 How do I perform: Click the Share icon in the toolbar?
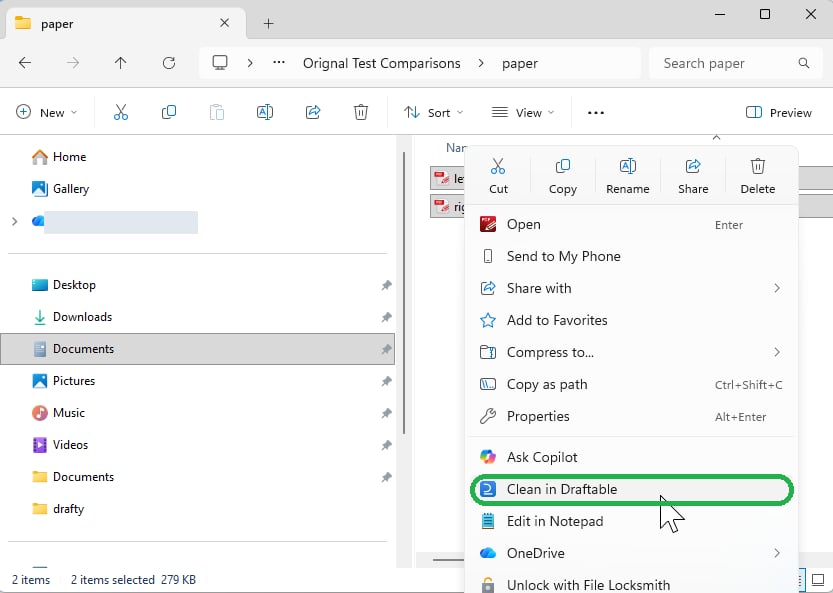pos(313,113)
